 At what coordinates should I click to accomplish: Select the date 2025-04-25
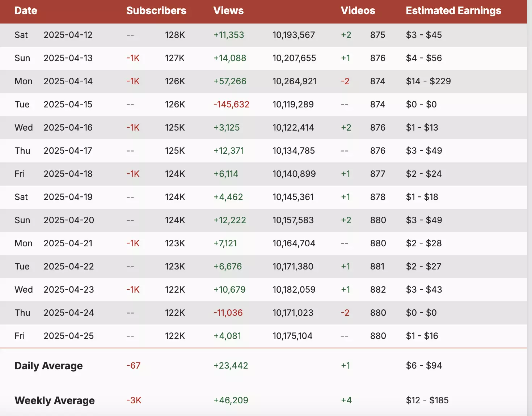(69, 336)
